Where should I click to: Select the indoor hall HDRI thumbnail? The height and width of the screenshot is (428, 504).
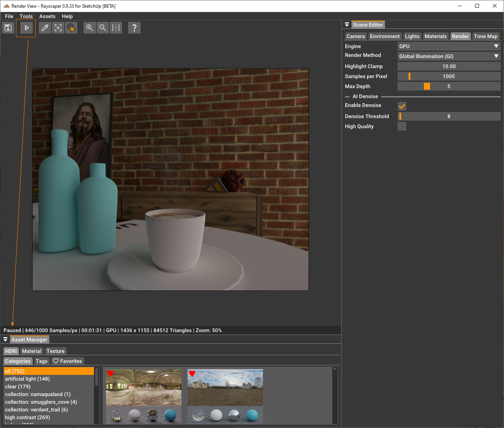[144, 396]
